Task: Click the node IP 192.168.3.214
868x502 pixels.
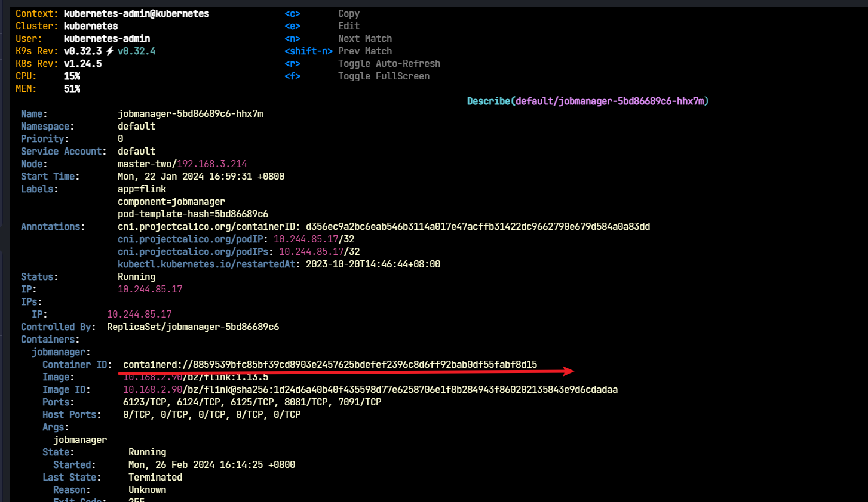Action: tap(211, 164)
